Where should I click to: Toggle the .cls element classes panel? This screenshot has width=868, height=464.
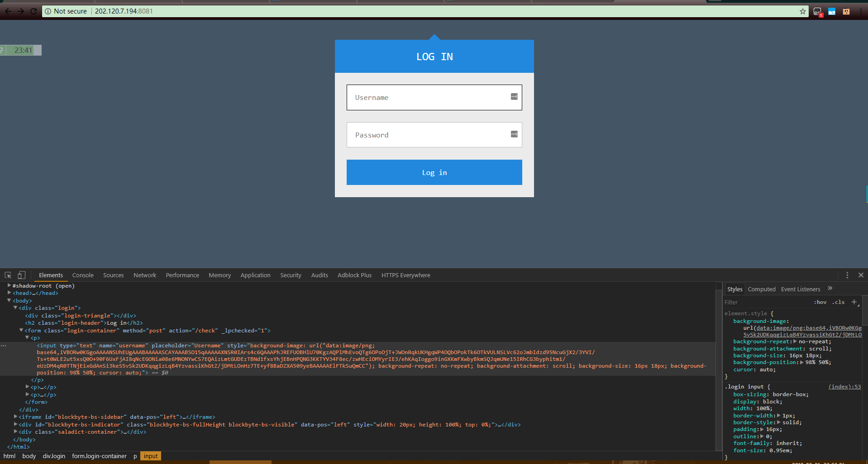coord(839,302)
